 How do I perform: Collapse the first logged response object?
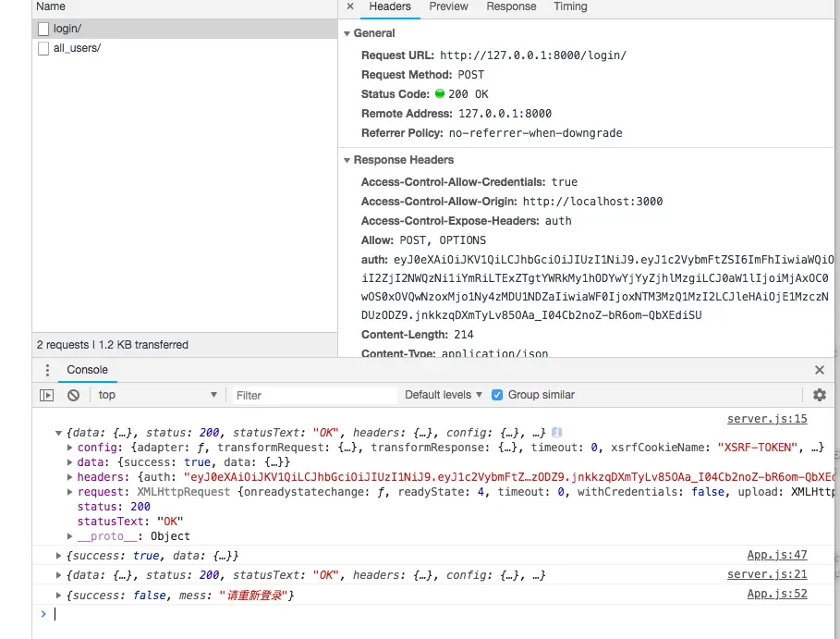click(58, 433)
